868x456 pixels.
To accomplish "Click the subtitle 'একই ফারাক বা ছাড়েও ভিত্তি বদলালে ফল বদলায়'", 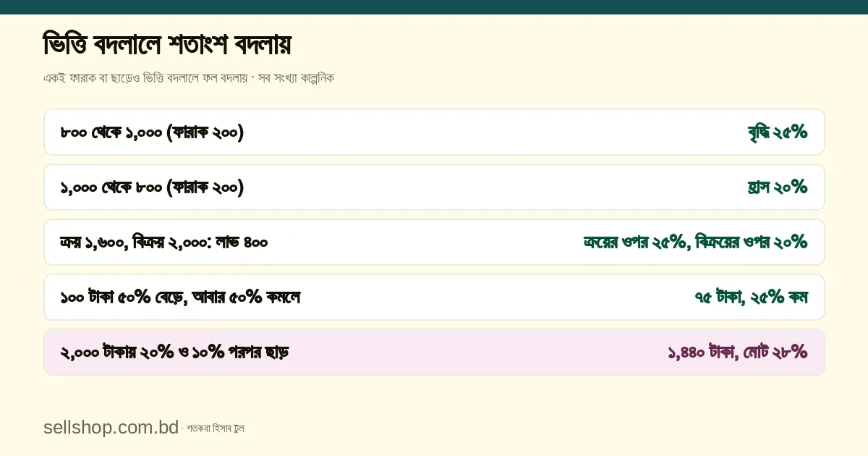I will 145,78.
